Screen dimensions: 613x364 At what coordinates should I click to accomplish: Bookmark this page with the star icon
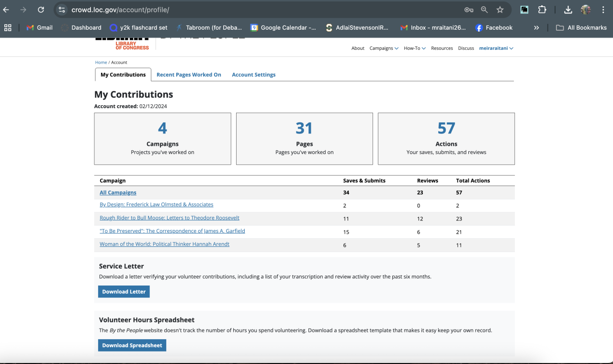click(500, 10)
